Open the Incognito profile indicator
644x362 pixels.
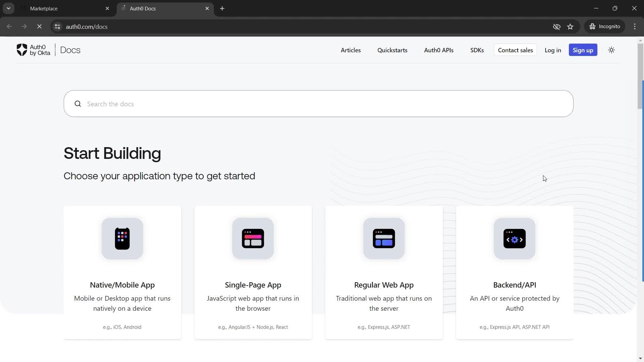point(605,26)
